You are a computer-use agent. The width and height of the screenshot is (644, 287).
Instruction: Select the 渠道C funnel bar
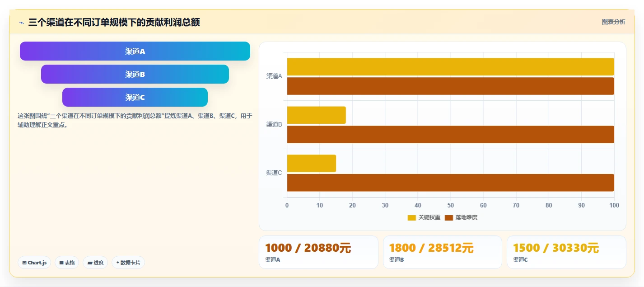point(135,97)
